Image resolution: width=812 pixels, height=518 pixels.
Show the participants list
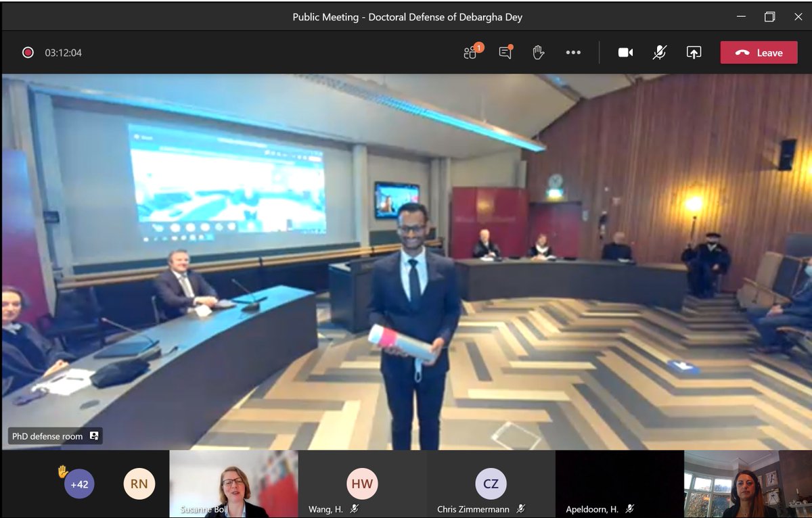470,52
